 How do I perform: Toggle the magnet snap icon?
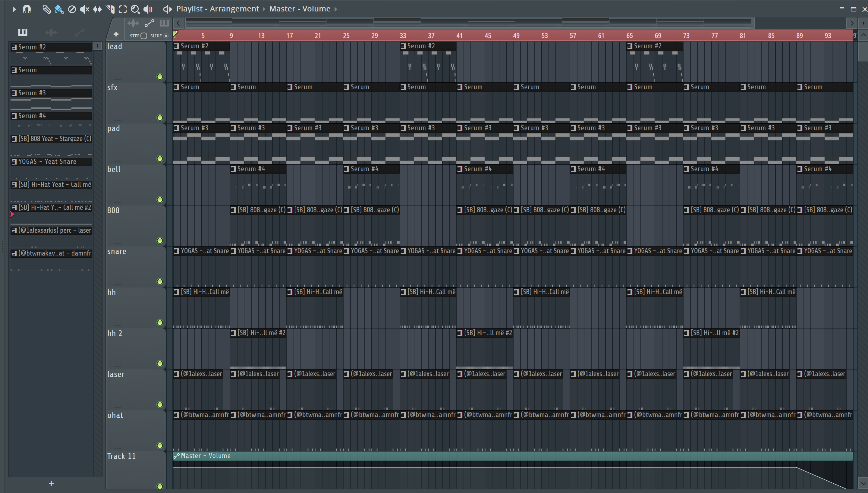[x=27, y=9]
